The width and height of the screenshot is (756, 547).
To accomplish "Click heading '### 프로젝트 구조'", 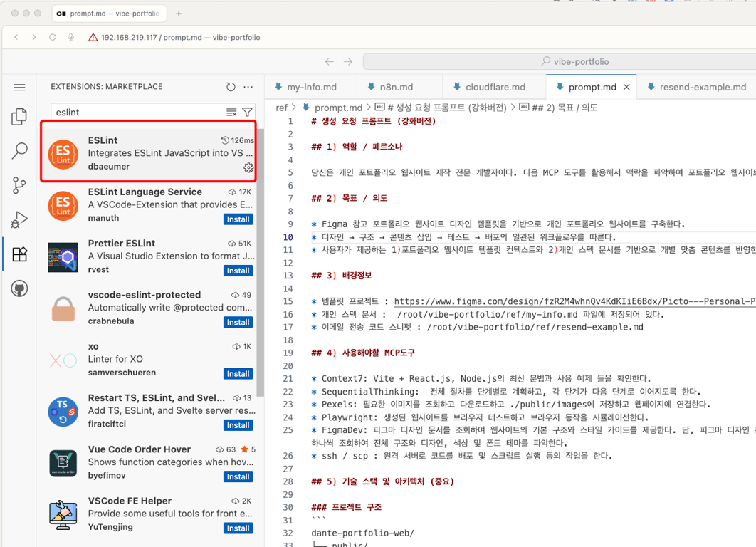I will (x=346, y=507).
